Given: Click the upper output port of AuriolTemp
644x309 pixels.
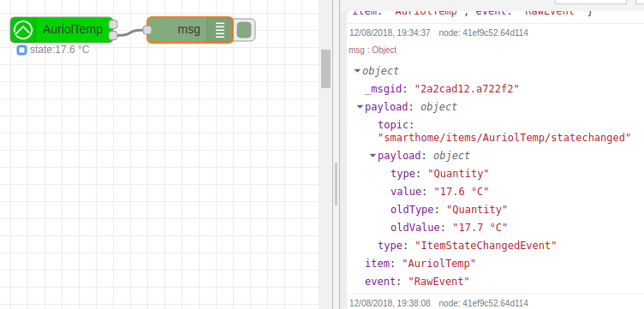Looking at the screenshot, I should click(x=113, y=25).
